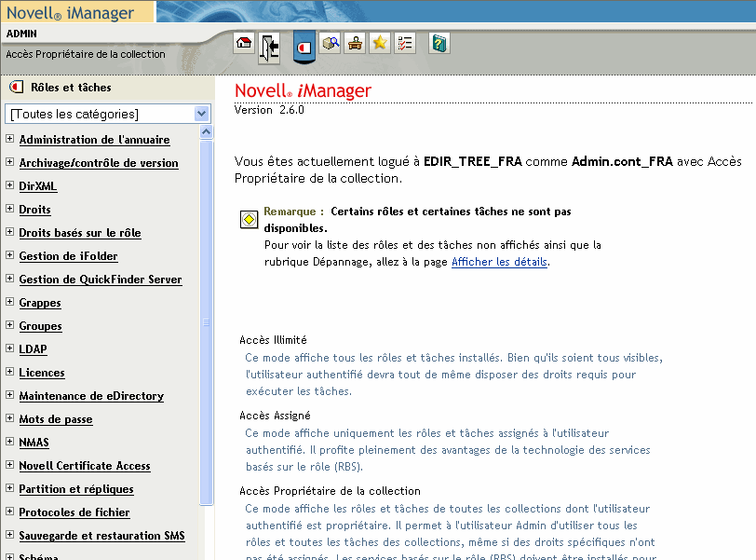Click the Exit (logout) door icon
Screen dimensions: 756x560
click(x=269, y=48)
